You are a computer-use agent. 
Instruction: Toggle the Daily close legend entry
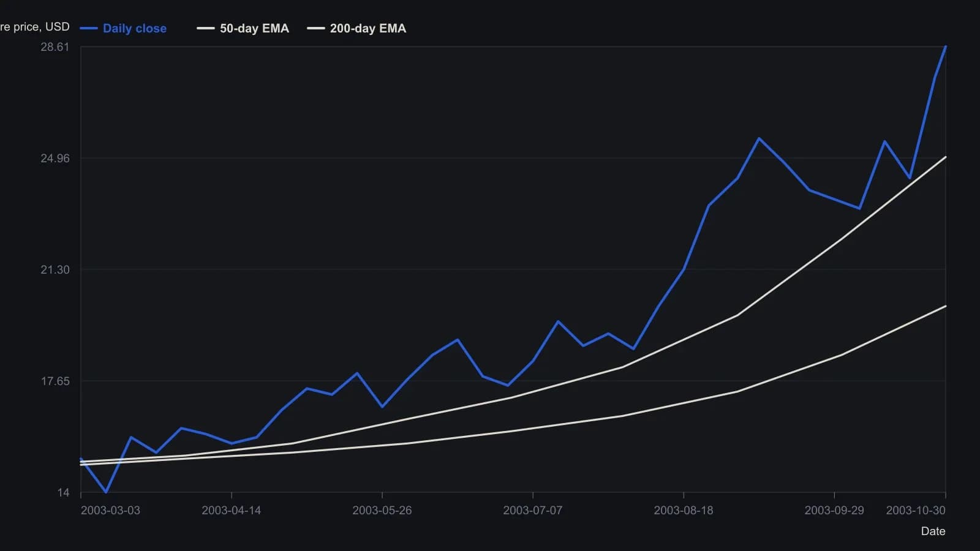click(123, 28)
